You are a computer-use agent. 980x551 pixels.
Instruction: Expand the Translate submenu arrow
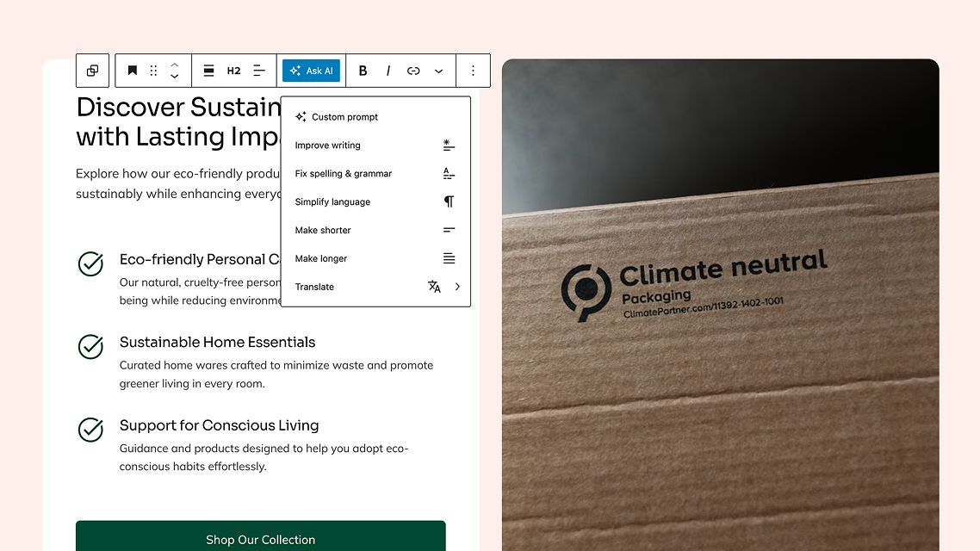point(457,287)
